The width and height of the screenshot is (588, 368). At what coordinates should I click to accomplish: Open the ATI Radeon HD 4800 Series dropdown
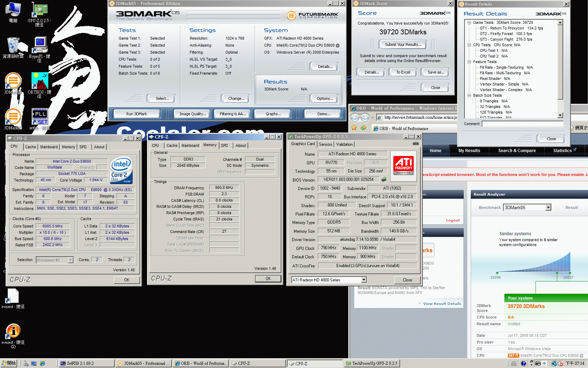point(364,280)
